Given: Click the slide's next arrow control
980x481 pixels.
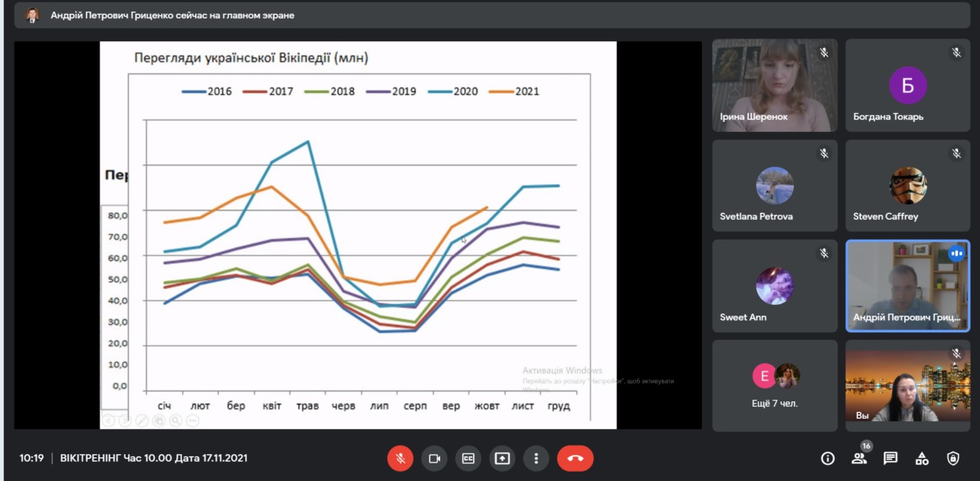Looking at the screenshot, I should (126, 420).
